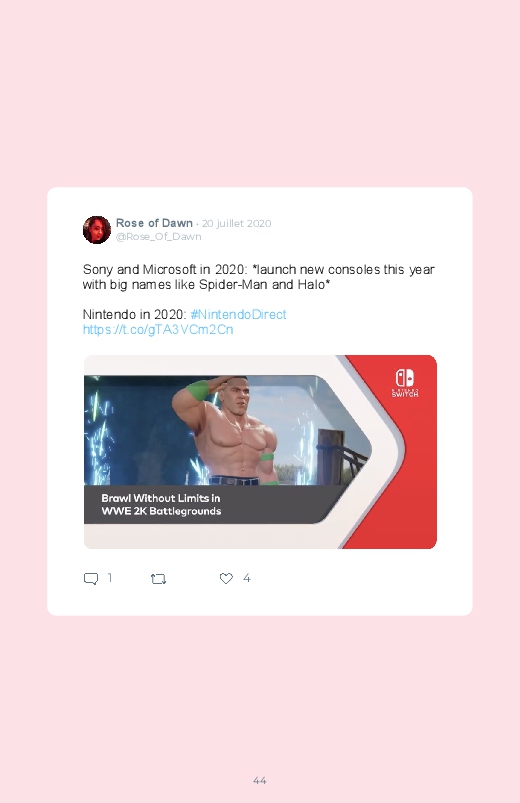Open the @Rose_Of_Dawn handle
520x803 pixels.
158,237
